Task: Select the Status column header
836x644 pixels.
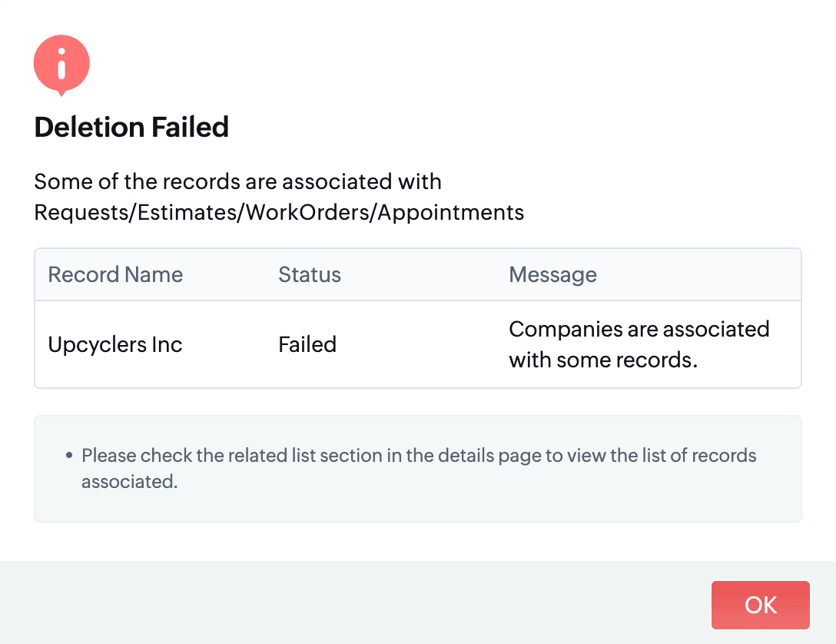Action: coord(309,274)
